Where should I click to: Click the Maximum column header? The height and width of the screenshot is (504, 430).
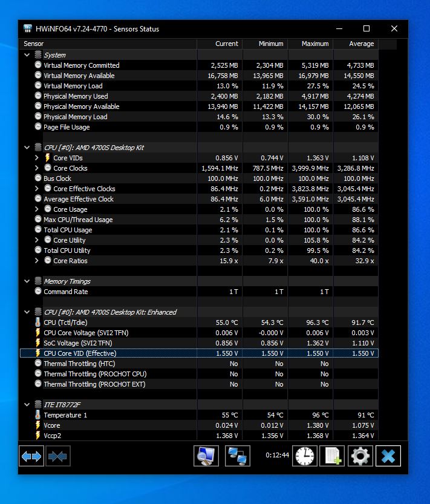(310, 44)
